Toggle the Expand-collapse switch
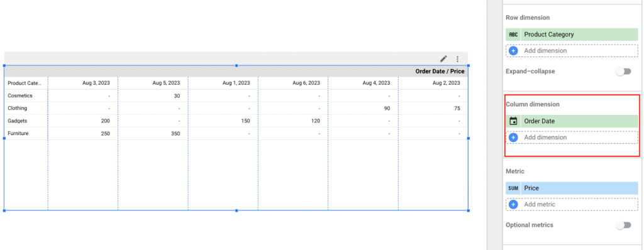Image resolution: width=644 pixels, height=250 pixels. point(623,72)
